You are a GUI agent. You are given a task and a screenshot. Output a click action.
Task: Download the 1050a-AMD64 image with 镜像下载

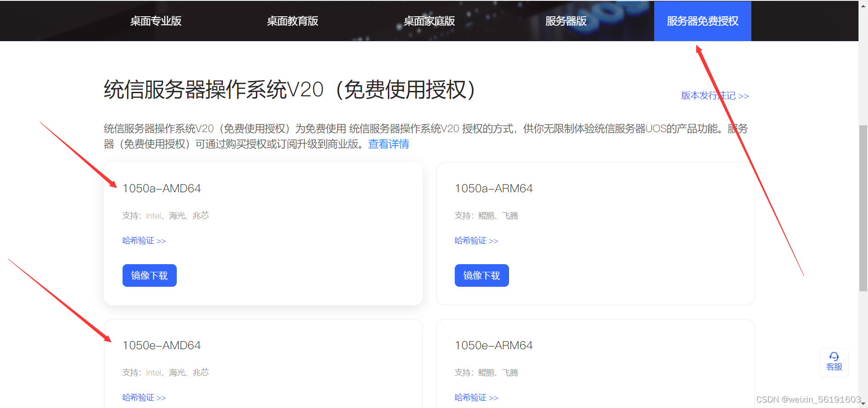coord(150,275)
